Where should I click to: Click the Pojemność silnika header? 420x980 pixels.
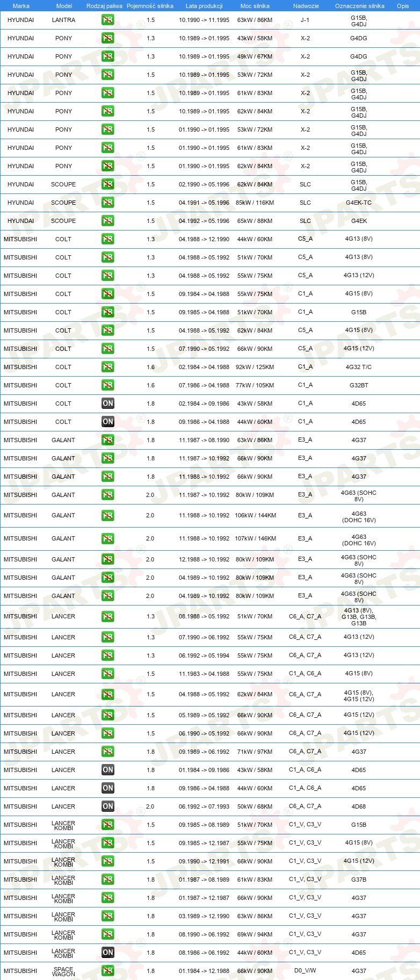[x=150, y=6]
